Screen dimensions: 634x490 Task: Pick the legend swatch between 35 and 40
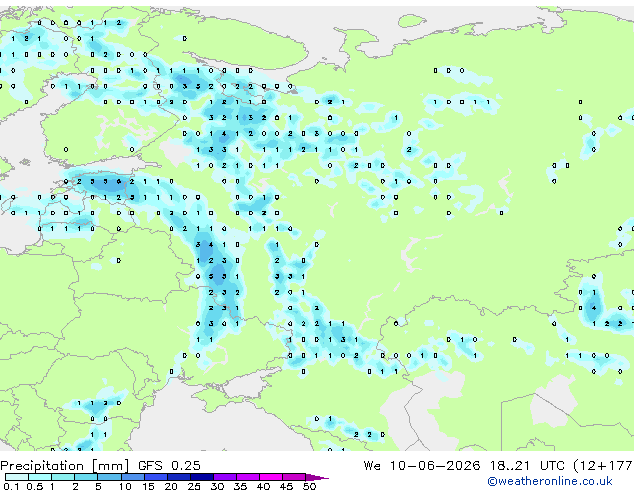pyautogui.click(x=247, y=477)
